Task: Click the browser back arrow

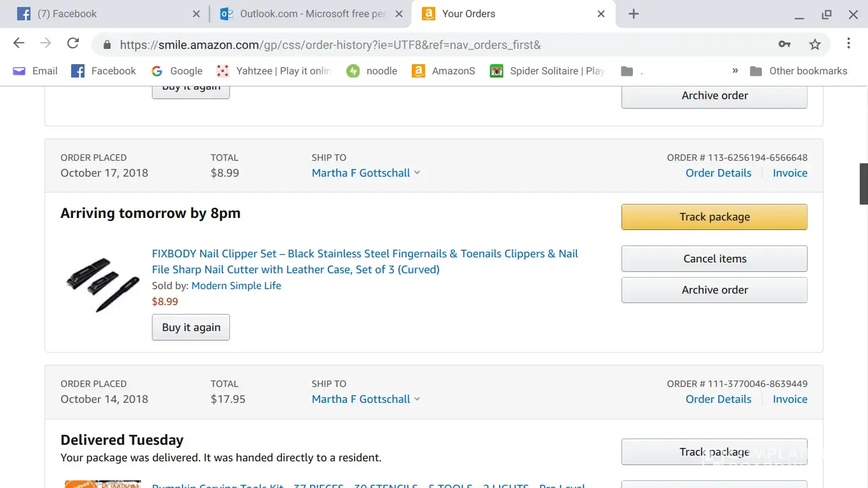Action: tap(19, 44)
